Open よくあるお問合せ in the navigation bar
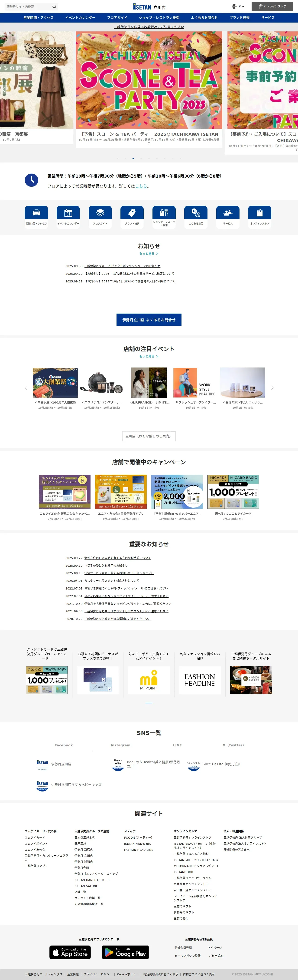Viewport: 298px width, 980px height. tap(204, 17)
